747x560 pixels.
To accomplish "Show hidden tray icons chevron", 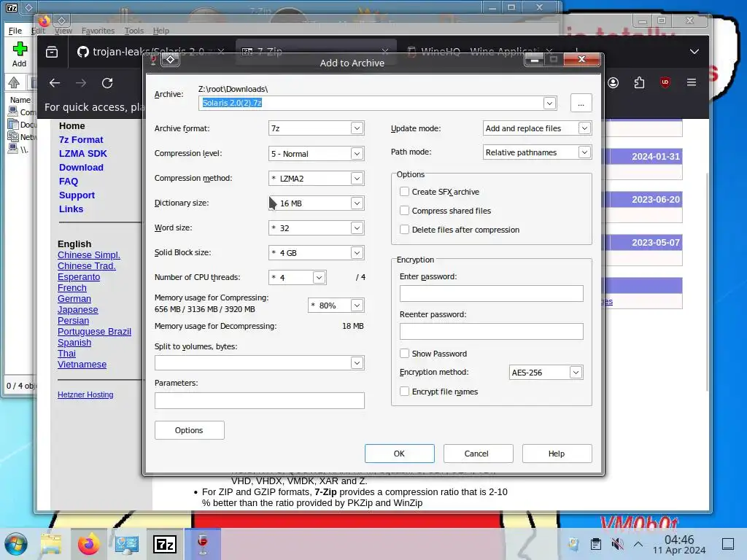I will [x=638, y=544].
